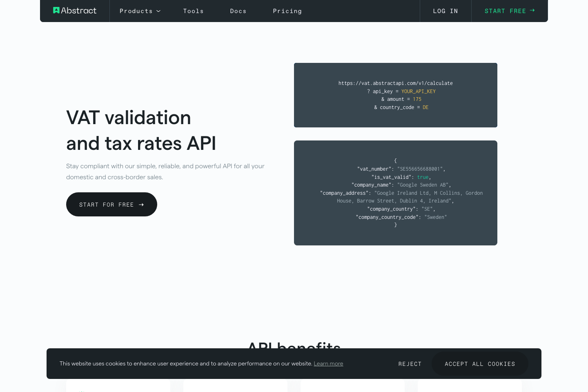This screenshot has height=392, width=588.
Task: Select the YOUR_API_KEY placeholder text
Action: [x=419, y=91]
